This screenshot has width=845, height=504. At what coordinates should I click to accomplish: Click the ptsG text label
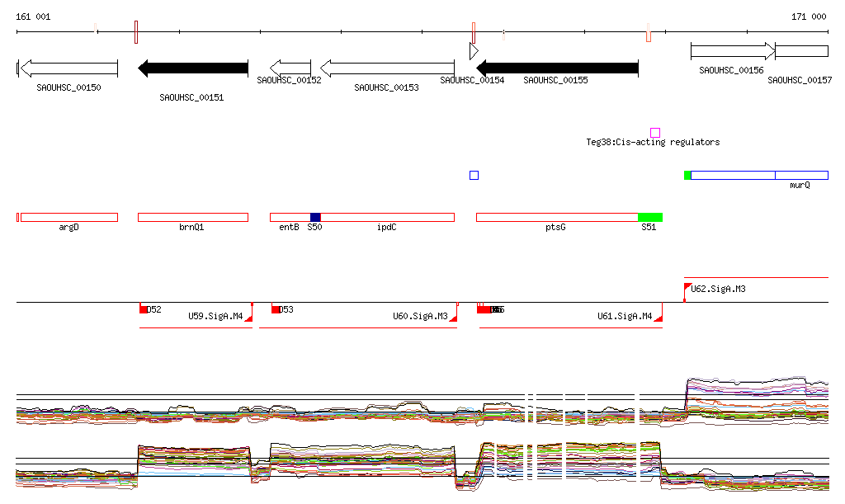[x=555, y=227]
